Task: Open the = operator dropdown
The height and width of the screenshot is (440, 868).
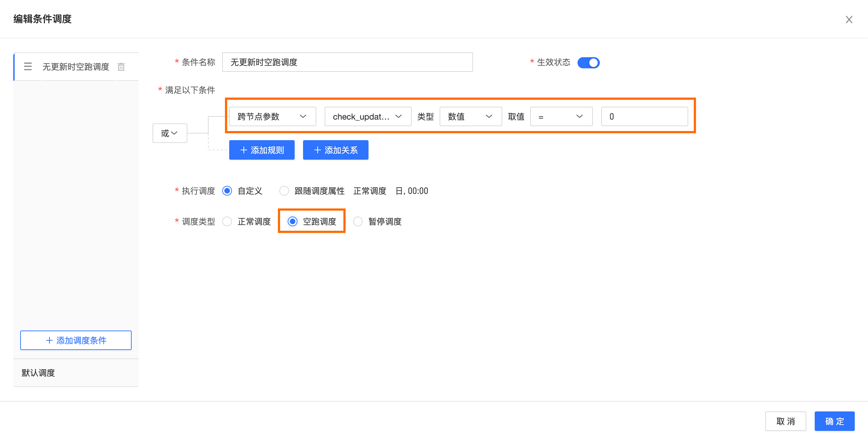Action: click(561, 116)
